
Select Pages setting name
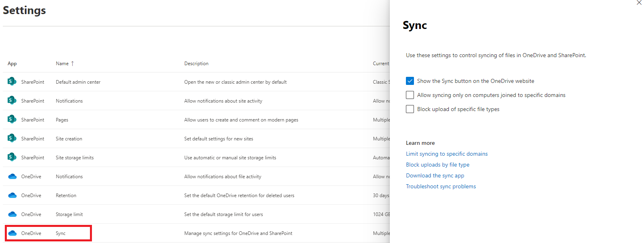(62, 120)
